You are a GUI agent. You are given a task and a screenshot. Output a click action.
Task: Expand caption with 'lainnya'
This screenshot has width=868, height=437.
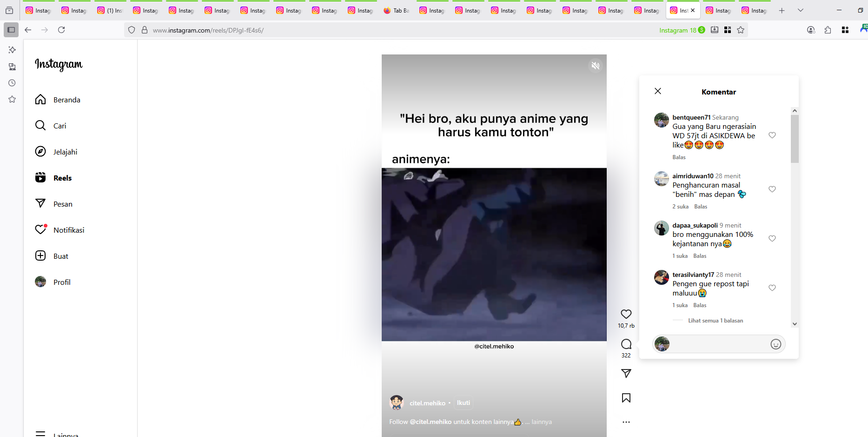542,422
